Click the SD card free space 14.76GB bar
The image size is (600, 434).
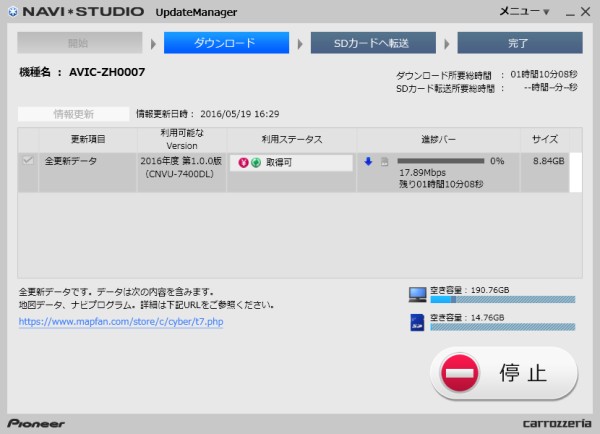502,327
